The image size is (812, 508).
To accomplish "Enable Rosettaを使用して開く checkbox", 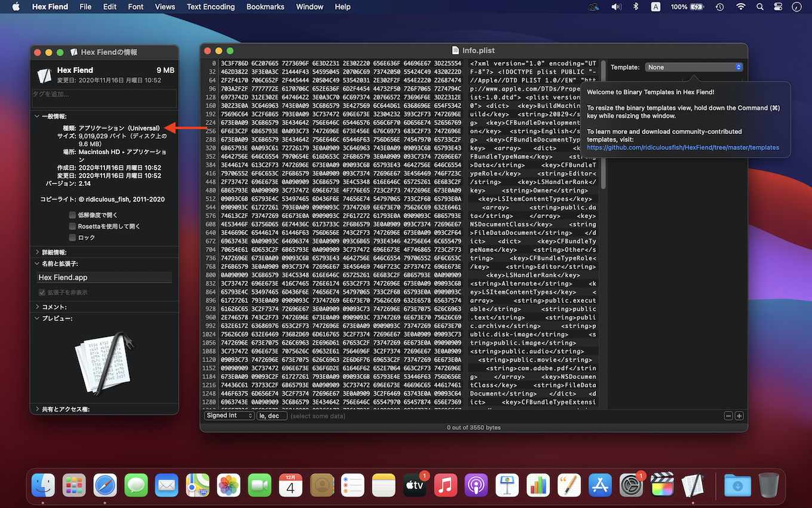I will pos(72,227).
